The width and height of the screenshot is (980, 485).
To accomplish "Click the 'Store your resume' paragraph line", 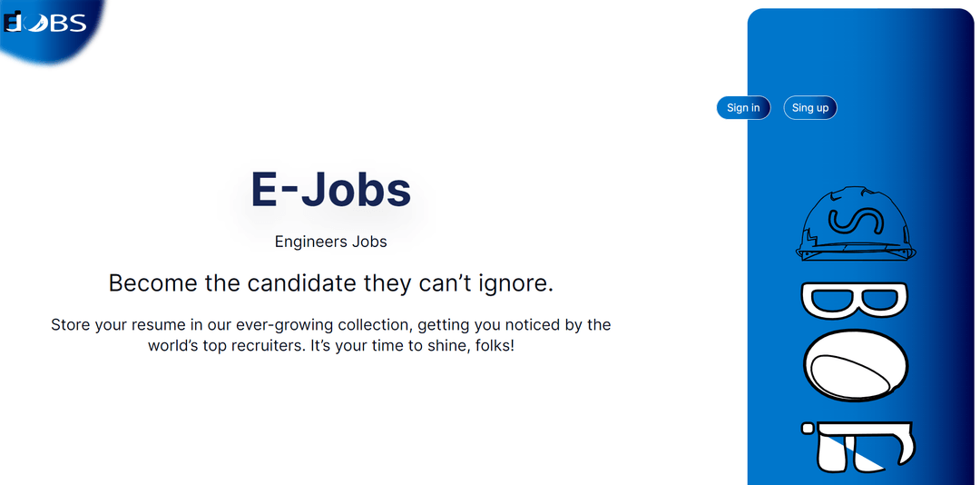I will (x=330, y=325).
